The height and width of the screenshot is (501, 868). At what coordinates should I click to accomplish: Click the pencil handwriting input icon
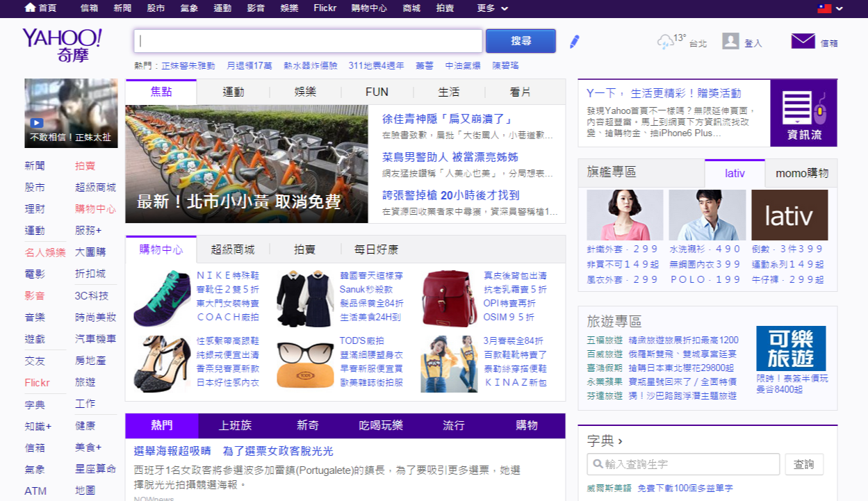point(574,42)
